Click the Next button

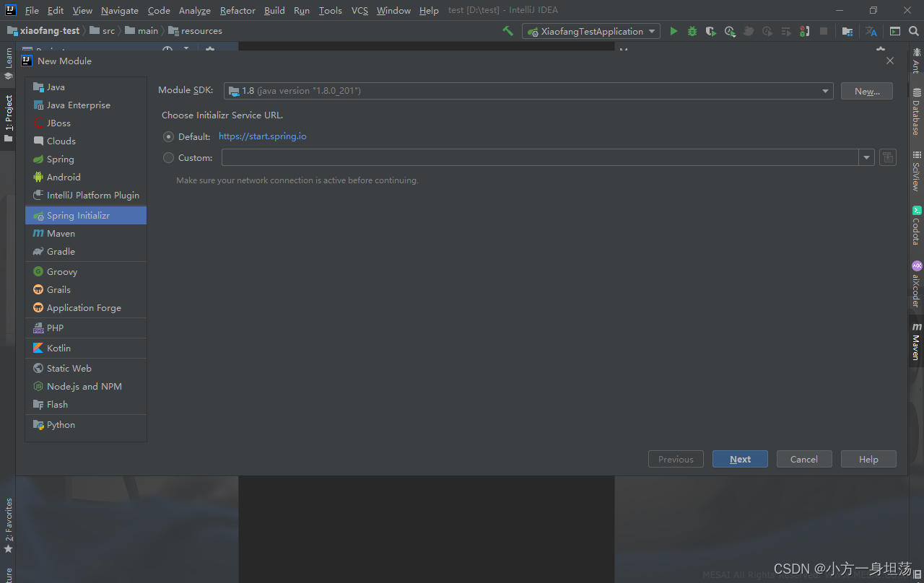740,459
